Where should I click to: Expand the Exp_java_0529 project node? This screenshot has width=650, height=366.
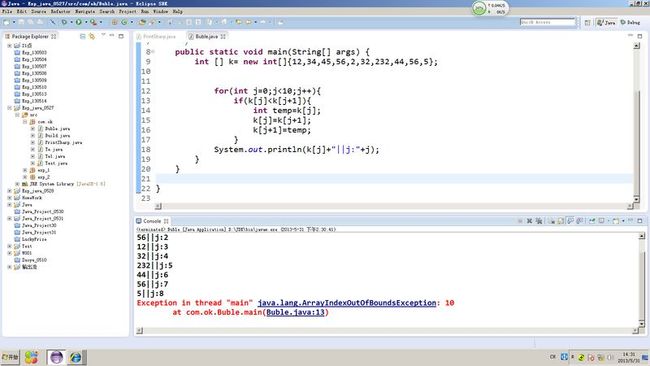pos(10,191)
